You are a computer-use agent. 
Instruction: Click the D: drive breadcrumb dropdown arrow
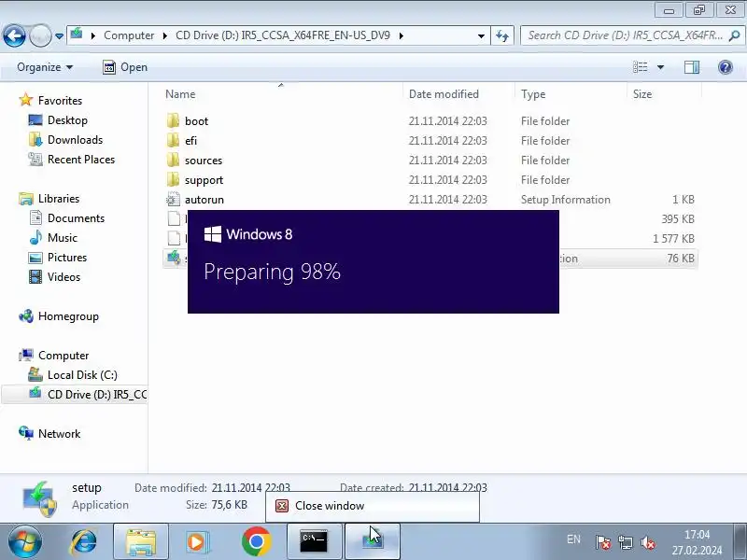[402, 35]
